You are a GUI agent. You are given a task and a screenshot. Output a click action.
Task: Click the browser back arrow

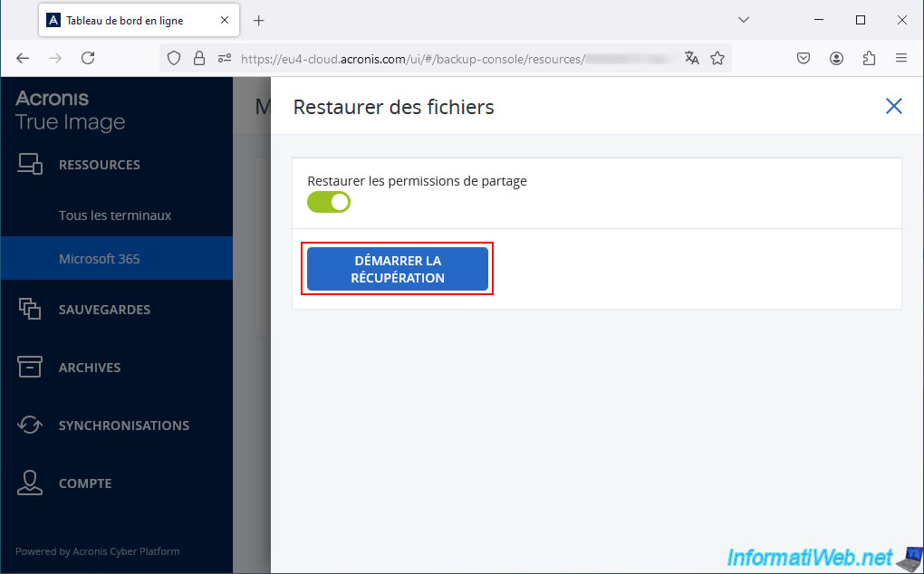coord(23,58)
